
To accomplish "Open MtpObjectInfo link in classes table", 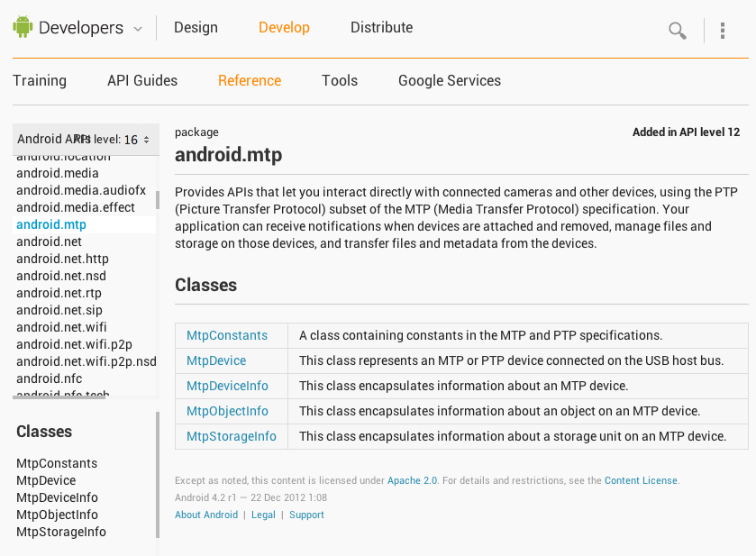I will tap(227, 411).
